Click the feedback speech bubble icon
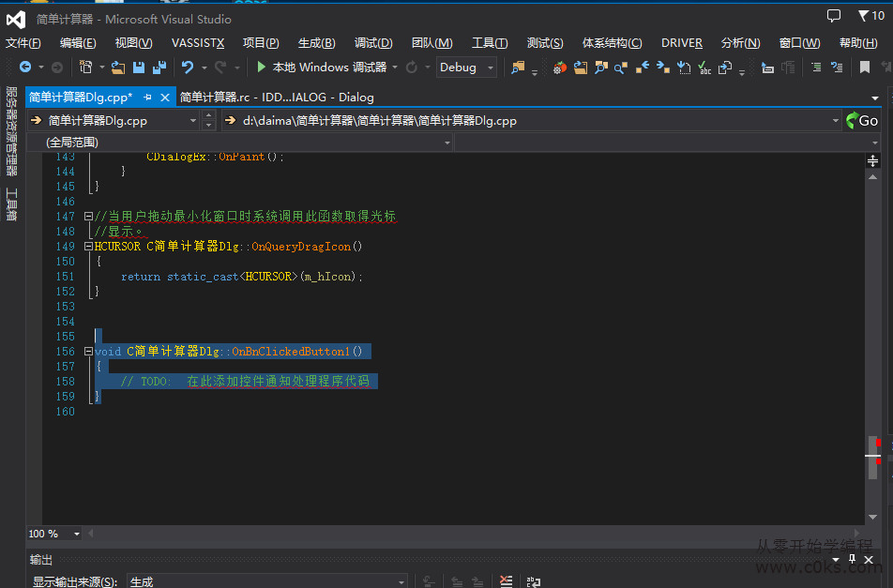 pos(834,16)
